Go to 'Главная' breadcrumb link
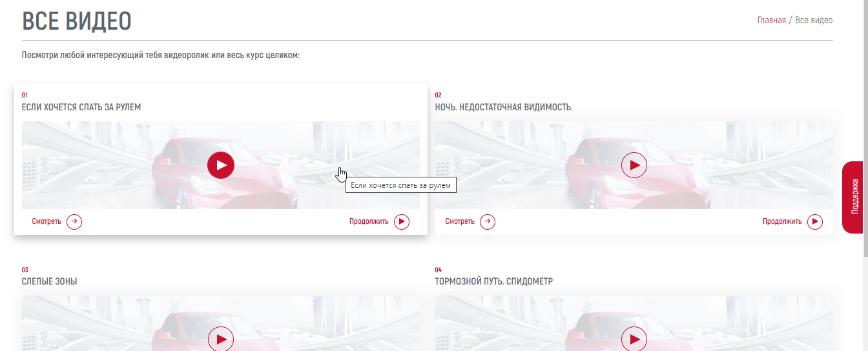 (772, 20)
